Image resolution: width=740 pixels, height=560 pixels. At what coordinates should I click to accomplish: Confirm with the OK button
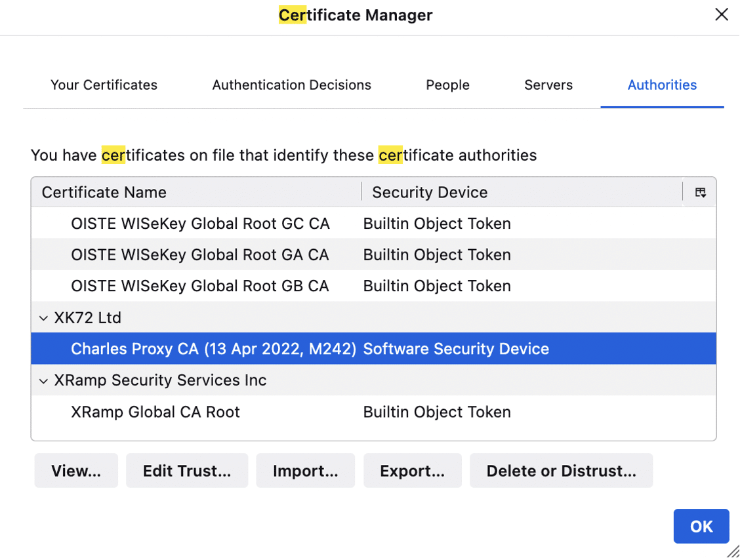pos(701,526)
